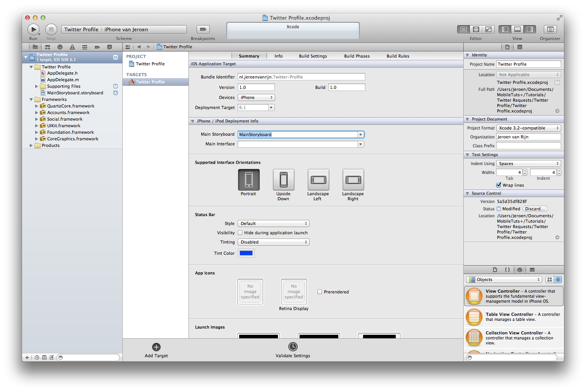Show the Object library cube icon
Screen dimensions: 586x392
tap(520, 270)
